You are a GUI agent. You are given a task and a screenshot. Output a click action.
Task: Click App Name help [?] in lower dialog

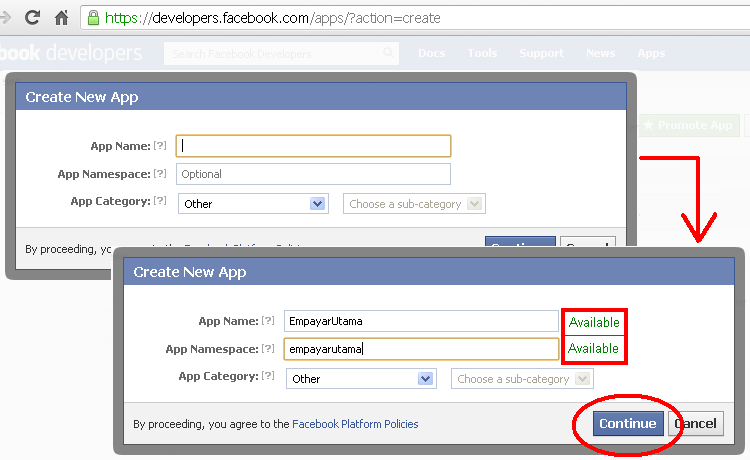pyautogui.click(x=268, y=320)
